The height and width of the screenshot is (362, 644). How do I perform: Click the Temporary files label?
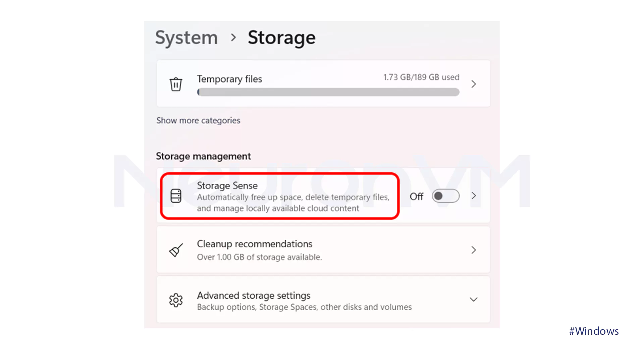click(229, 79)
